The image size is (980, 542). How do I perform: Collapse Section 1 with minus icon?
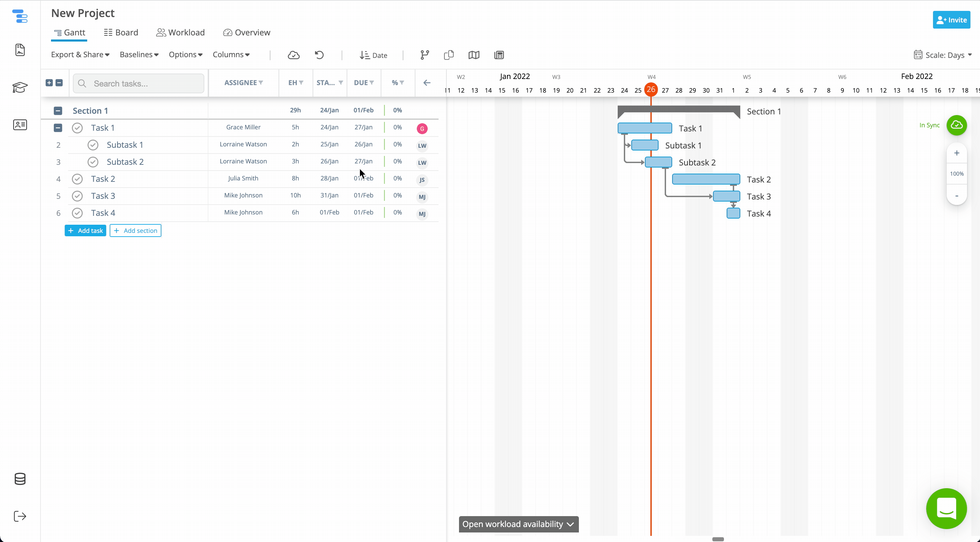click(58, 111)
